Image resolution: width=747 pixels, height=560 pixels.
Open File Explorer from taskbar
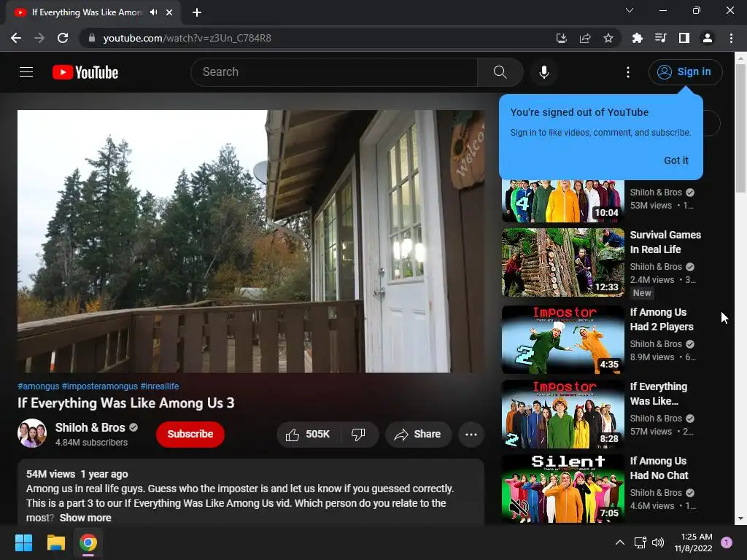[55, 542]
